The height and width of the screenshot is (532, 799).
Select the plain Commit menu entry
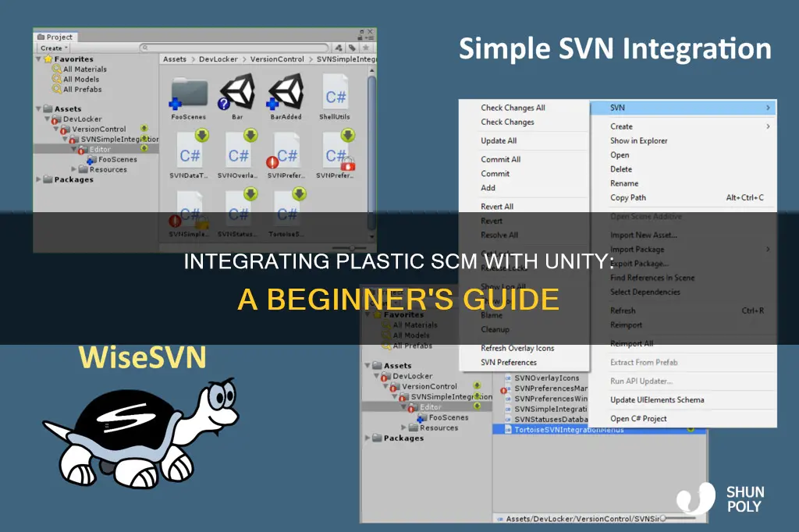coord(495,174)
